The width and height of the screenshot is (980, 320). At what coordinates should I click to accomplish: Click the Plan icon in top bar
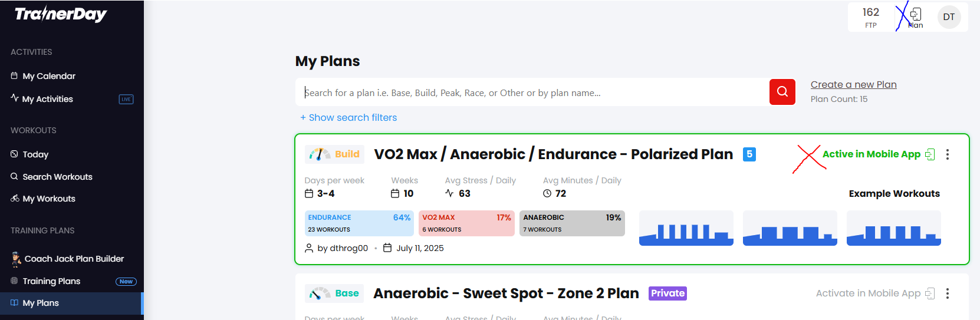click(x=915, y=17)
